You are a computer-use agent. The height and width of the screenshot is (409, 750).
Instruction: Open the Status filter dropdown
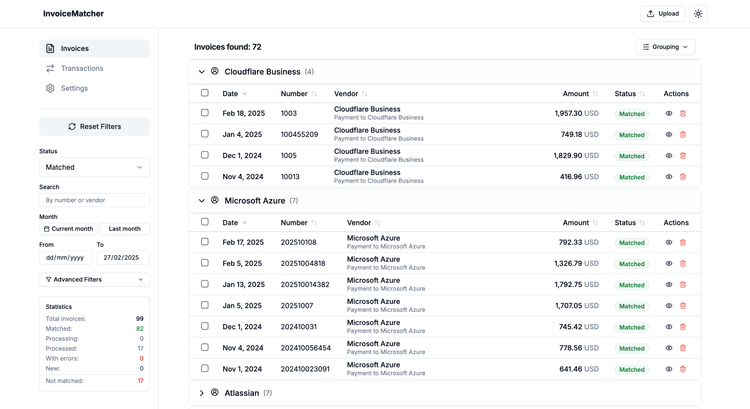pyautogui.click(x=94, y=167)
